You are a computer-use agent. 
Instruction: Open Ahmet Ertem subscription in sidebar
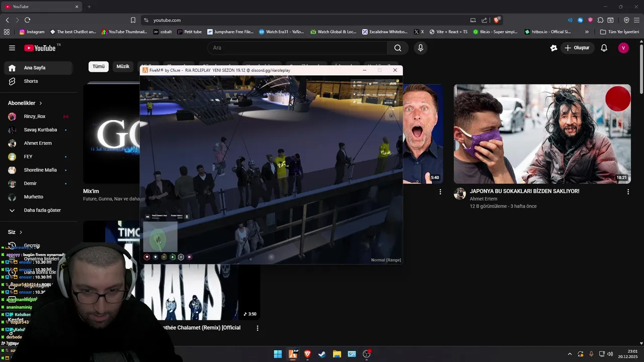38,143
